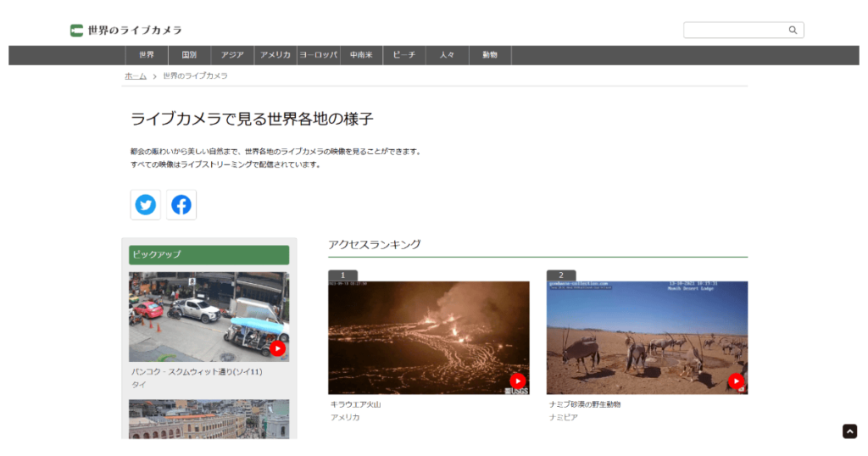Click the Twitter share icon
Screen dimensions: 868x456
click(146, 205)
